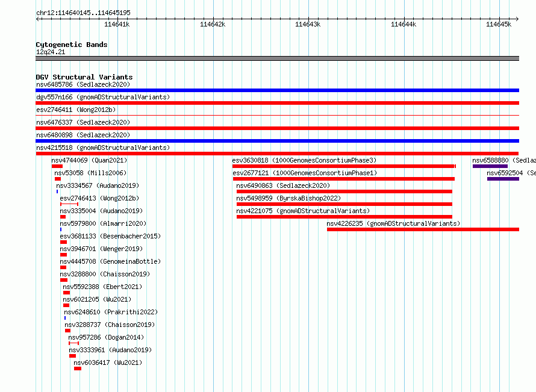The height and width of the screenshot is (392, 536).
Task: Select the nsv4215518 (gnomADStructuralVariants) label
Action: [103, 148]
